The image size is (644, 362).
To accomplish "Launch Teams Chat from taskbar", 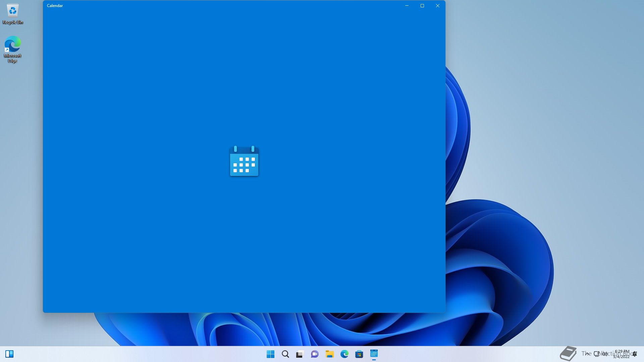I will click(x=315, y=354).
